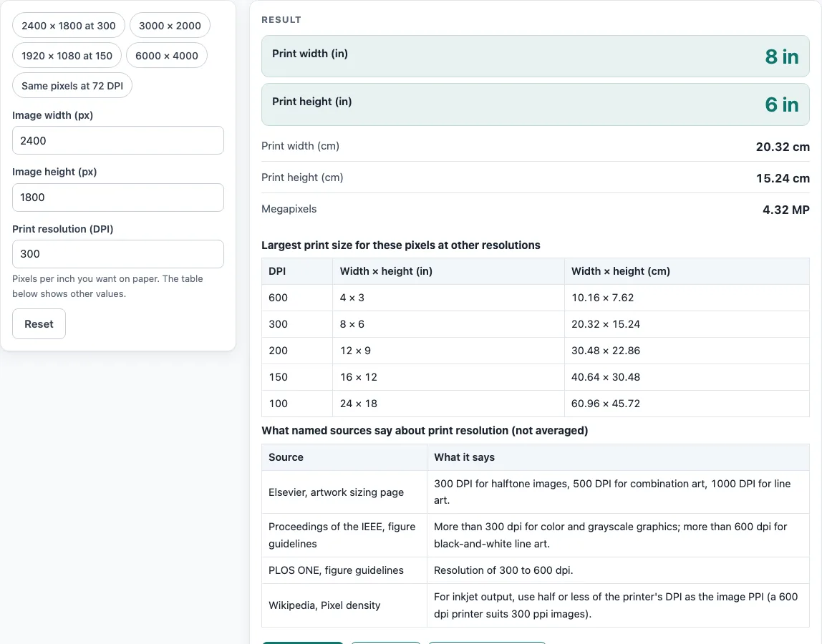Select the "12 × 9" inches cell
822x644 pixels.
448,351
